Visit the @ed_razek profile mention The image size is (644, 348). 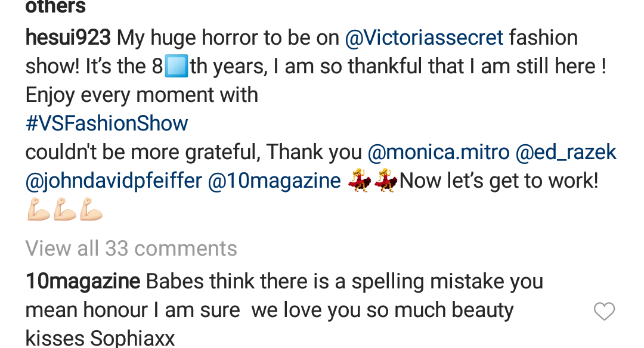[x=565, y=153]
